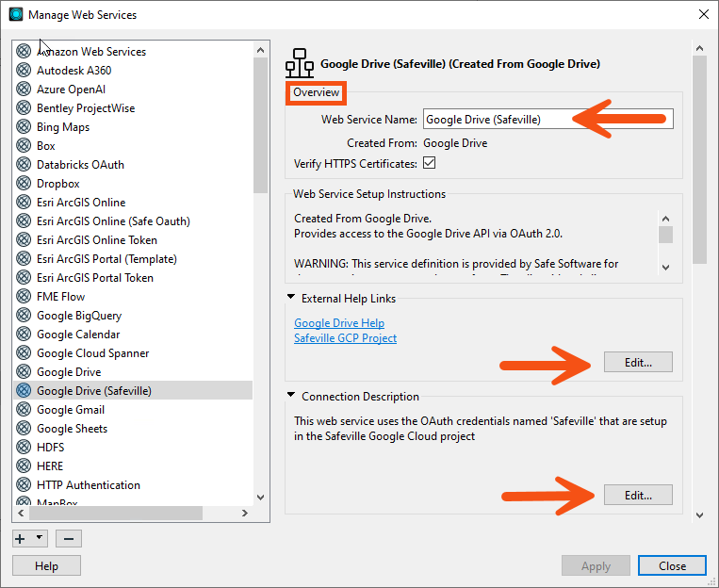Click the Bentley ProjectWise service icon

pyautogui.click(x=24, y=107)
